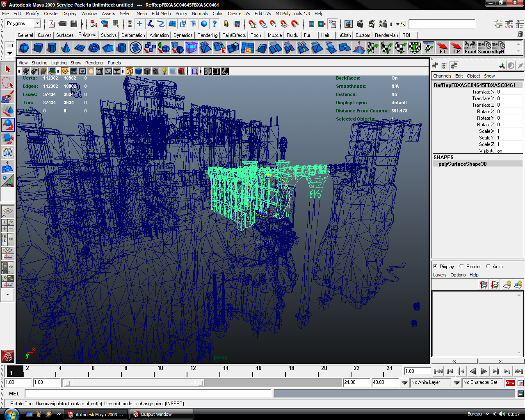Expand toolbox layout arrow at bottom
The height and width of the screenshot is (420, 525).
pos(7,295)
